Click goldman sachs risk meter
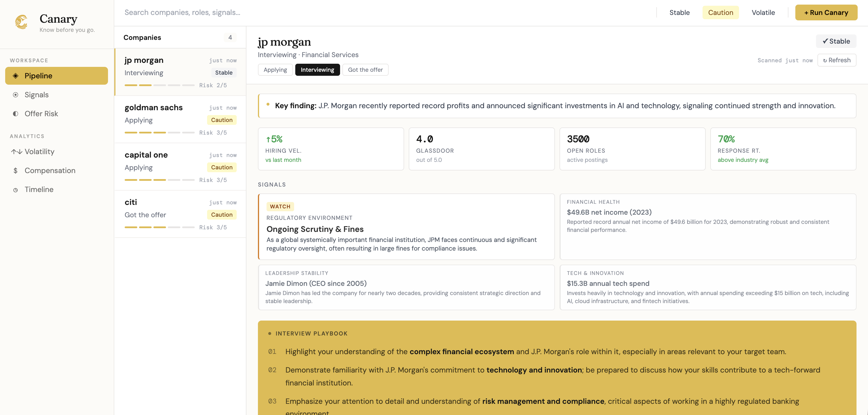Image resolution: width=868 pixels, height=415 pixels. pyautogui.click(x=159, y=133)
